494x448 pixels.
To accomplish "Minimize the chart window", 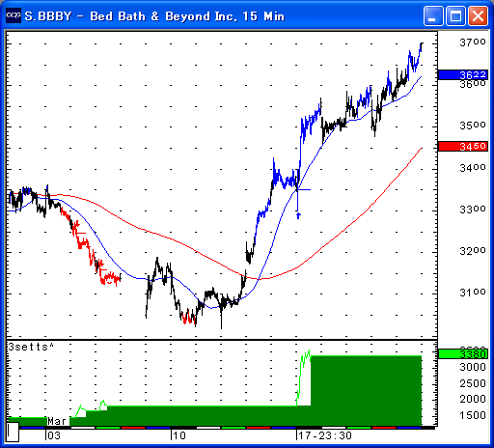I will (x=433, y=15).
